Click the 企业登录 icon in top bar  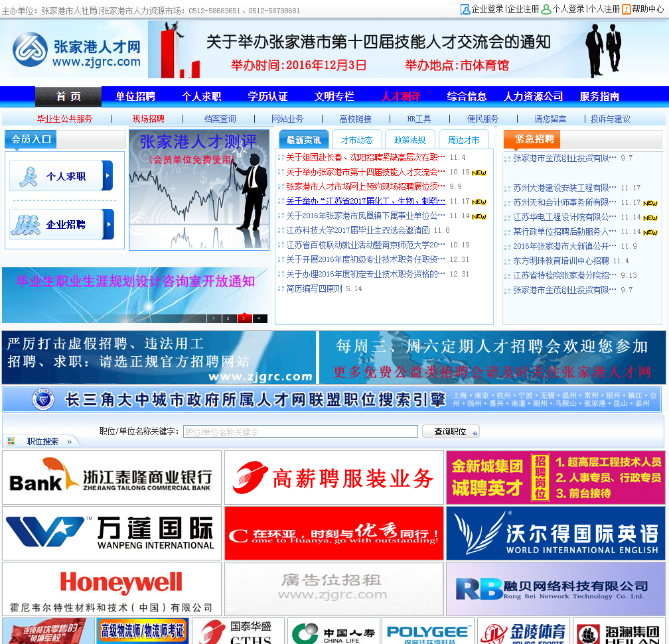[465, 9]
